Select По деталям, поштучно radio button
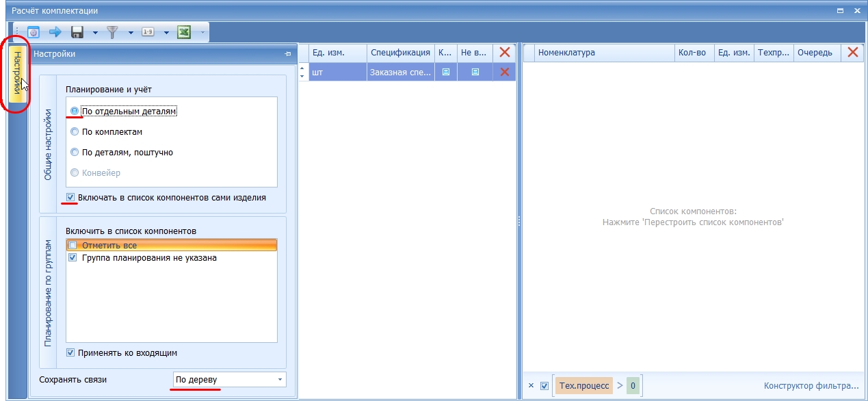The image size is (868, 401). (122, 153)
